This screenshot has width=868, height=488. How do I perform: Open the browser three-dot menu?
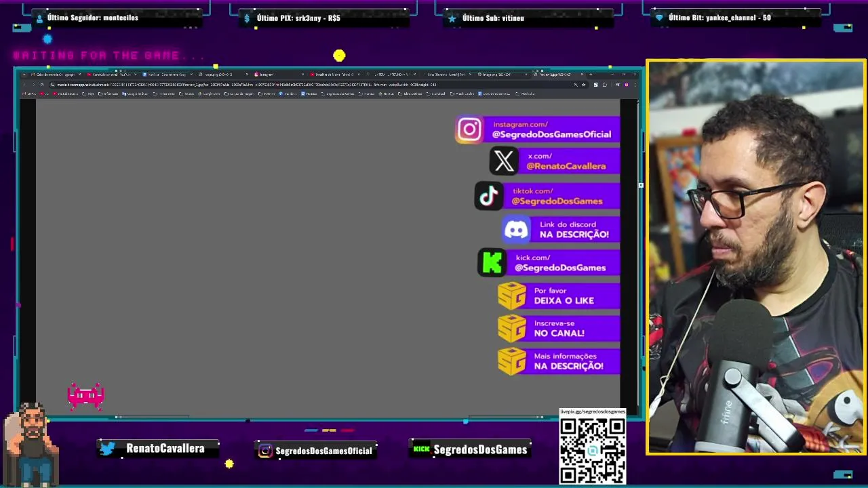pyautogui.click(x=635, y=85)
